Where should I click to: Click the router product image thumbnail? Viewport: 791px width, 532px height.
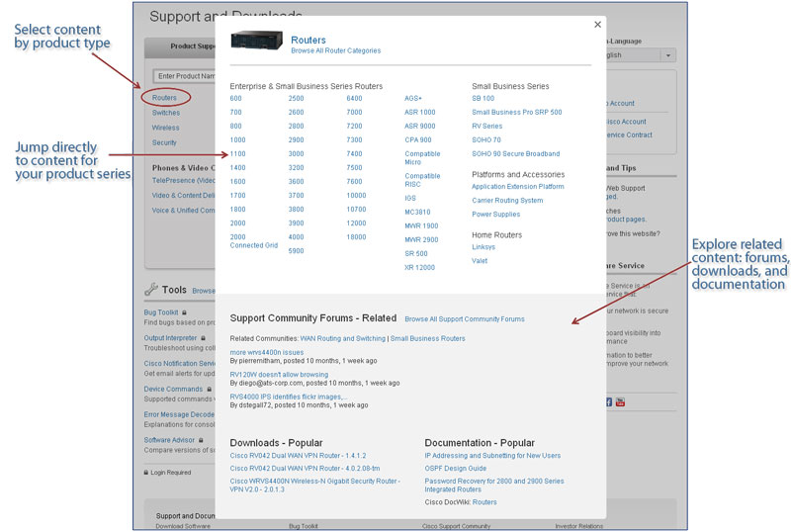pos(256,41)
